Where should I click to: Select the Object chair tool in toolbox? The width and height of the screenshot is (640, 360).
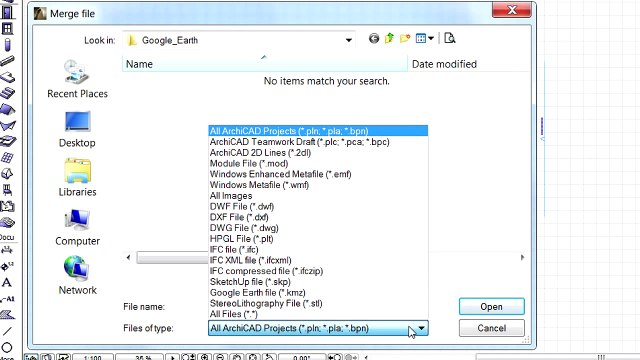7,190
